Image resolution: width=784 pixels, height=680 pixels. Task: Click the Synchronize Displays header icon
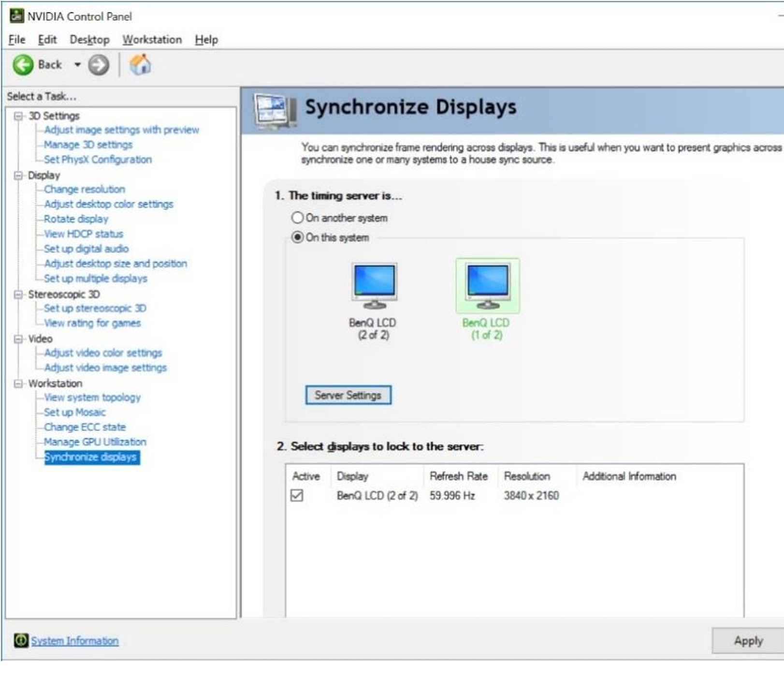[275, 109]
